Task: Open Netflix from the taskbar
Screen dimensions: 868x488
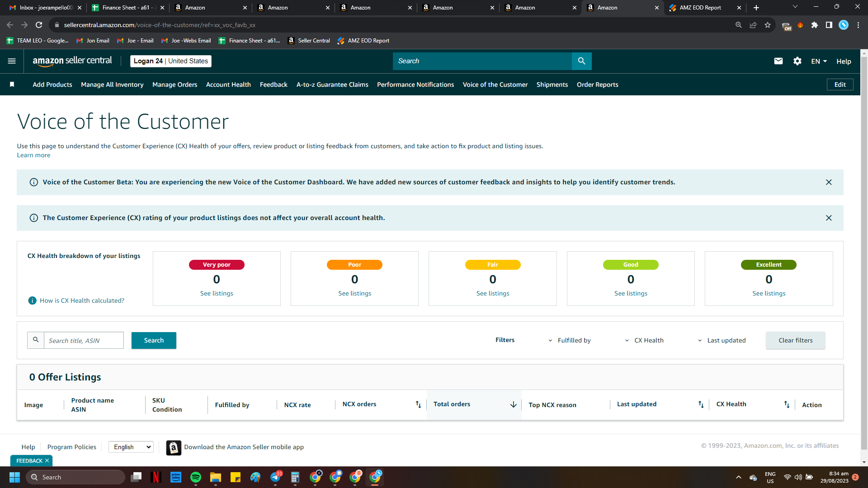Action: (156, 477)
